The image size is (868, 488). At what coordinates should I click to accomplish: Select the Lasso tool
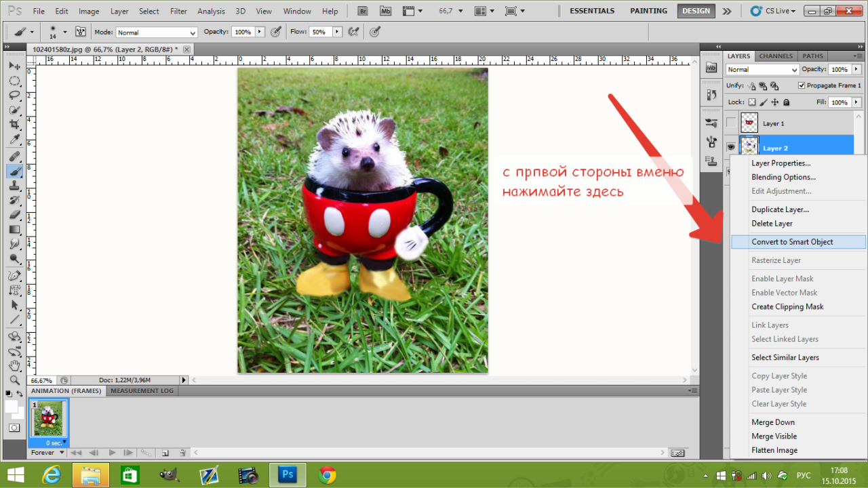click(x=14, y=96)
